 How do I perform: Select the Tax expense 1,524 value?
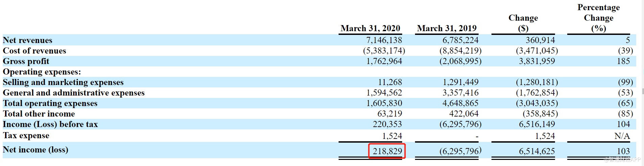(x=392, y=136)
